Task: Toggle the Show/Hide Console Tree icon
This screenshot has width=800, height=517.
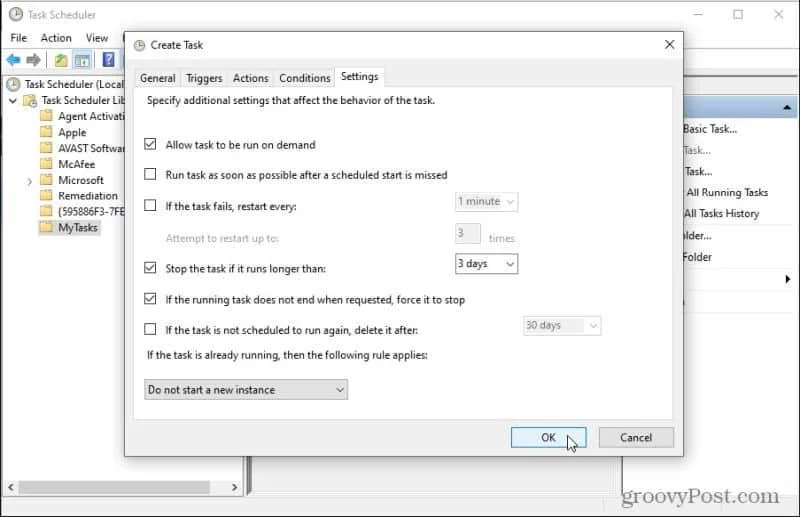Action: tap(82, 60)
